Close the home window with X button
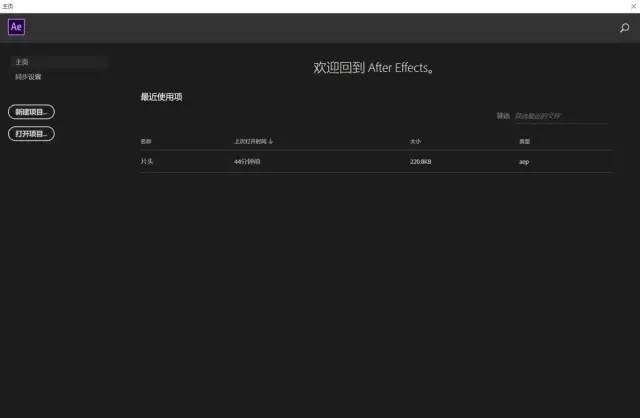 (x=633, y=6)
